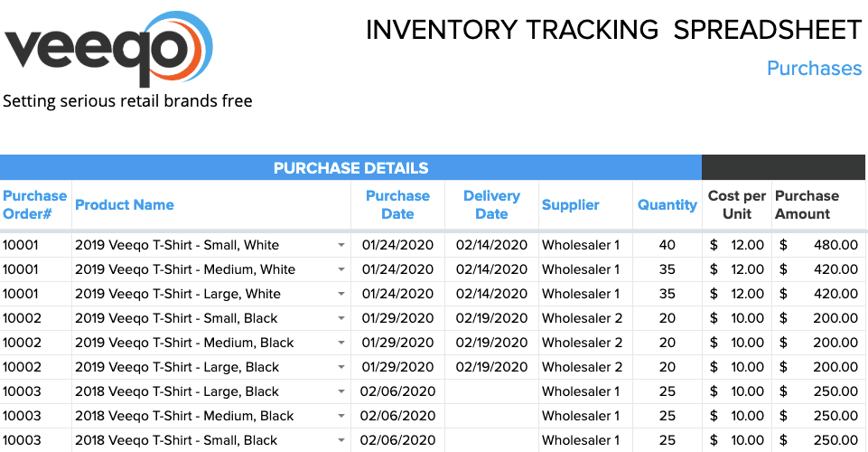
Task: Click the Delivery Date column header
Action: (491, 205)
